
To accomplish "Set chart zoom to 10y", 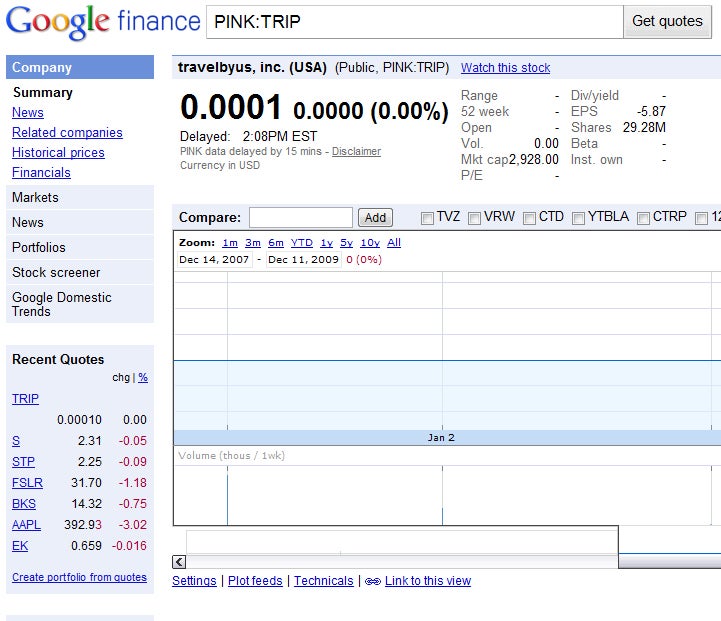I will coord(370,243).
